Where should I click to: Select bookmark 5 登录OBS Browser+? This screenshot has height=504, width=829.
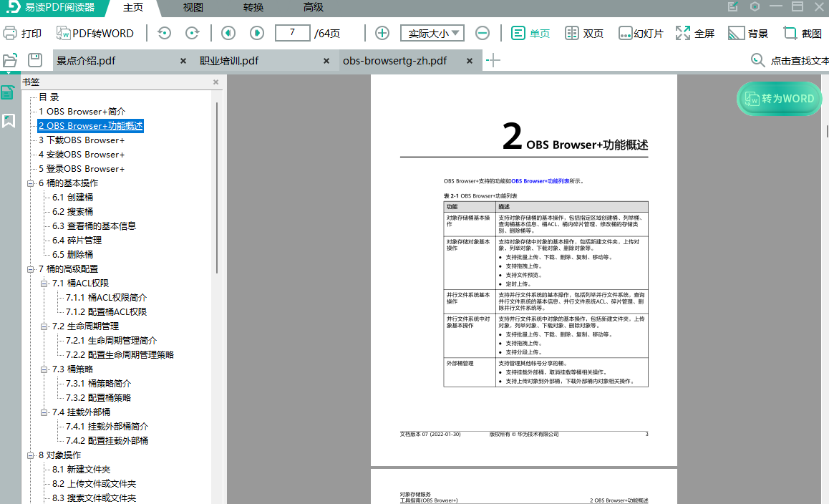(82, 169)
